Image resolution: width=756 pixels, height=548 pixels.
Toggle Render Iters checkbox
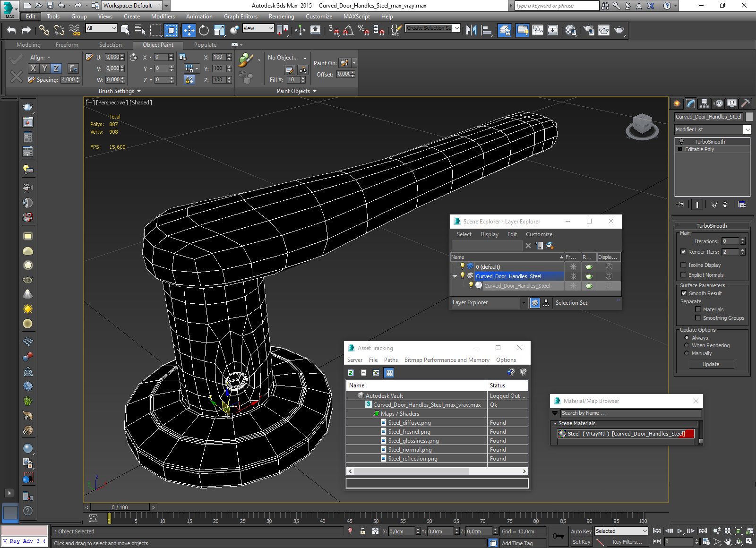coord(683,252)
